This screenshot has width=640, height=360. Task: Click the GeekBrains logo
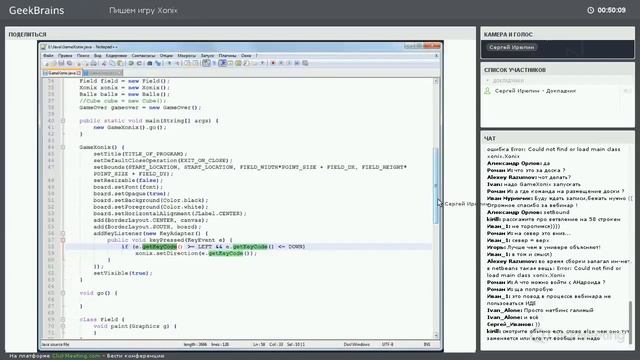coord(36,10)
